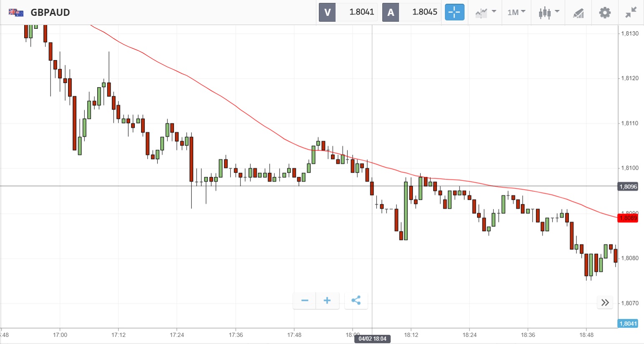The height and width of the screenshot is (344, 644).
Task: Click the red 1,8089 moving average label
Action: pyautogui.click(x=628, y=218)
